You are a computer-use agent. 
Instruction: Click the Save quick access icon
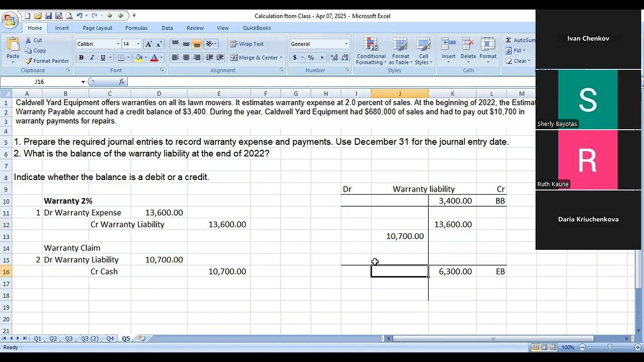pos(48,16)
